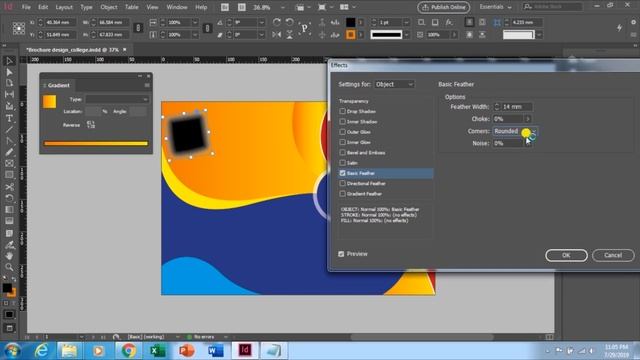Select the Zoom tool
The width and height of the screenshot is (640, 360).
(x=9, y=267)
